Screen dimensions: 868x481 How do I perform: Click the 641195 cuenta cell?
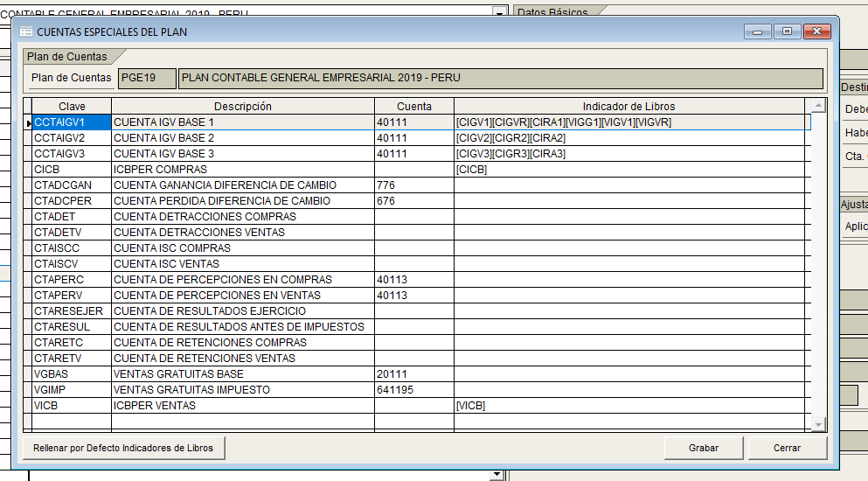(x=414, y=390)
